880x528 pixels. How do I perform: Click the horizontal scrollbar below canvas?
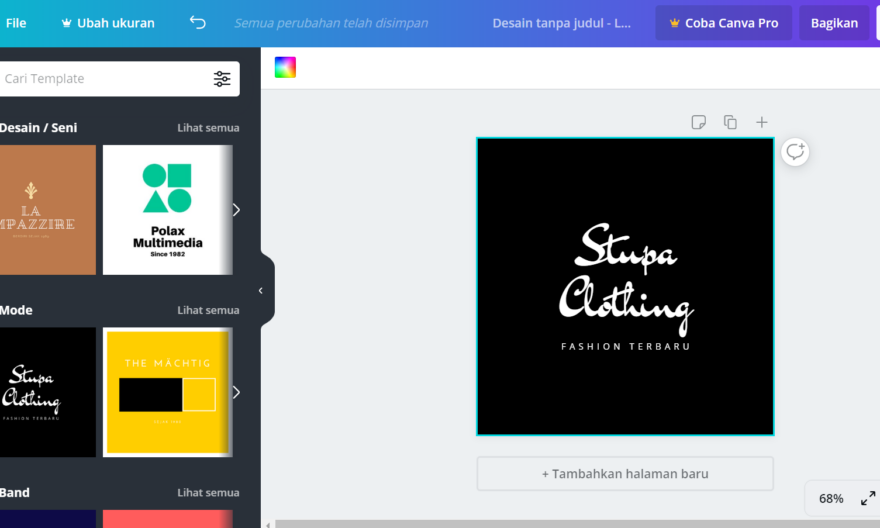[x=577, y=524]
